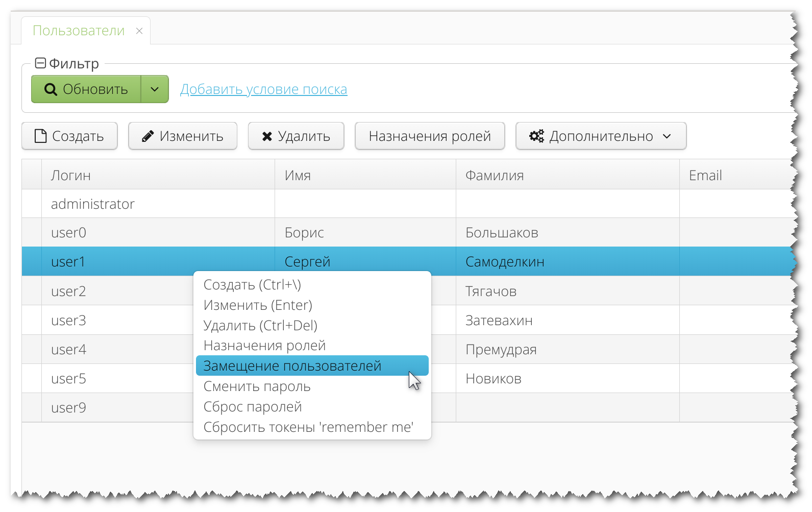Select the user4 login cell

pyautogui.click(x=117, y=350)
